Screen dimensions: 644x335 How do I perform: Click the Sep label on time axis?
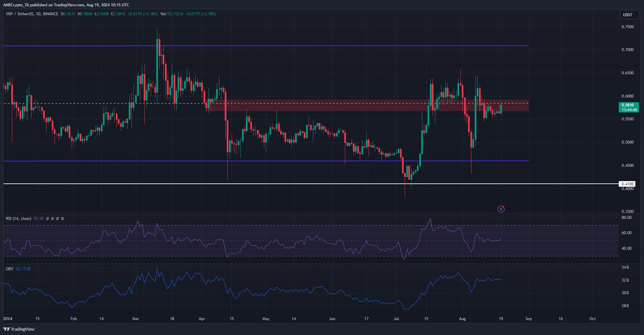click(x=528, y=319)
